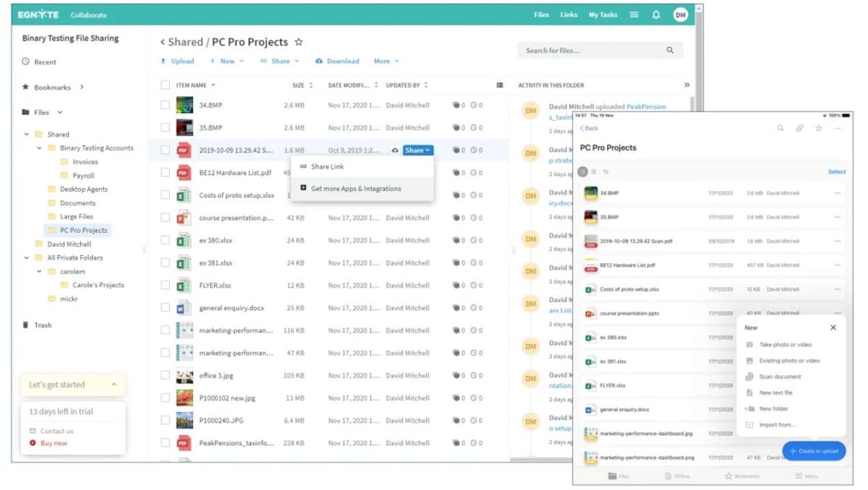The width and height of the screenshot is (868, 490).
Task: Tap Select in the tablet window
Action: click(836, 172)
